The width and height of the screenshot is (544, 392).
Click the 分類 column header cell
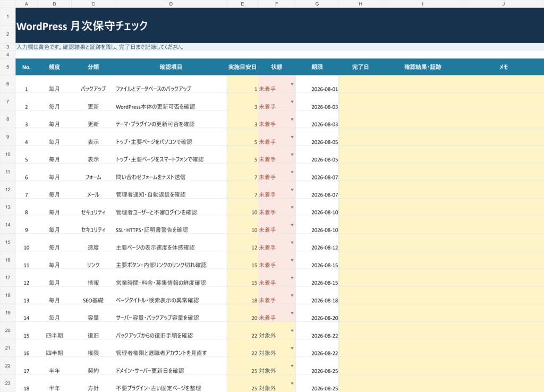click(x=93, y=67)
